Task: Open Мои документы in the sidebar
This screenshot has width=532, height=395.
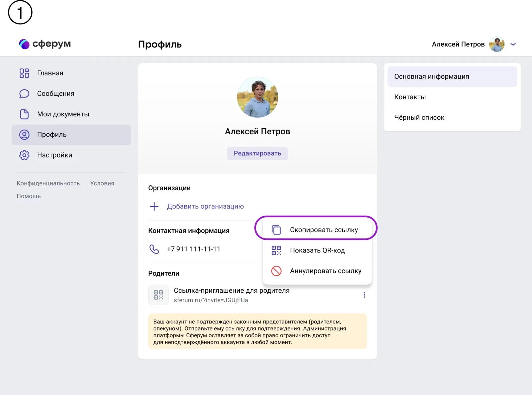Action: coord(71,114)
